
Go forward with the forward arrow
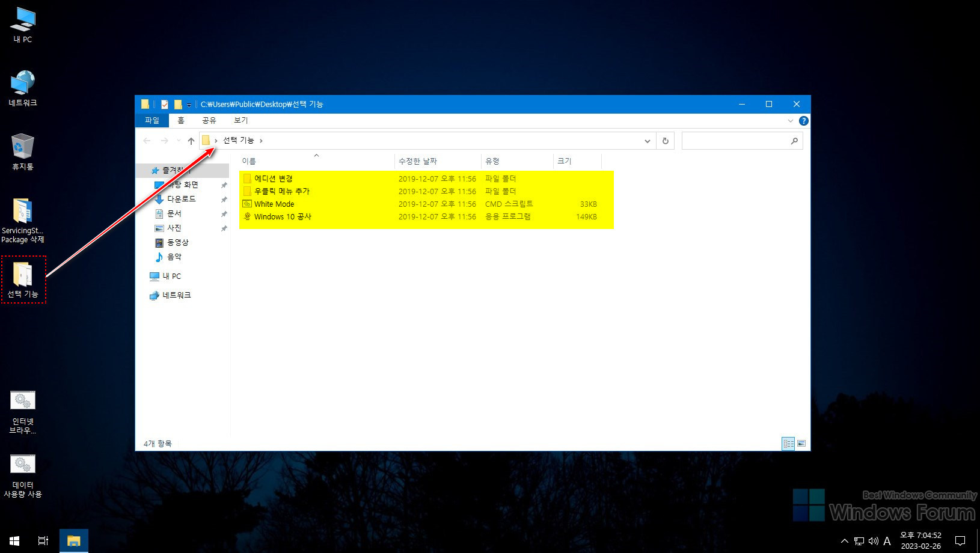click(165, 141)
